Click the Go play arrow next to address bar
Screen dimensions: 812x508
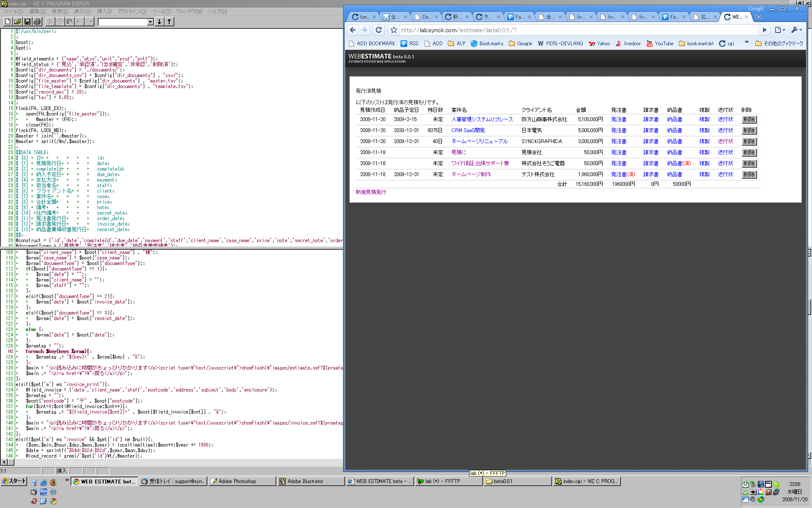tap(764, 30)
